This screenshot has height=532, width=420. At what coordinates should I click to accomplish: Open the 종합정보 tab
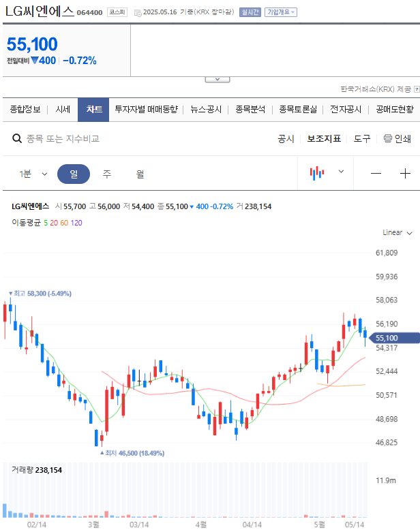25,109
